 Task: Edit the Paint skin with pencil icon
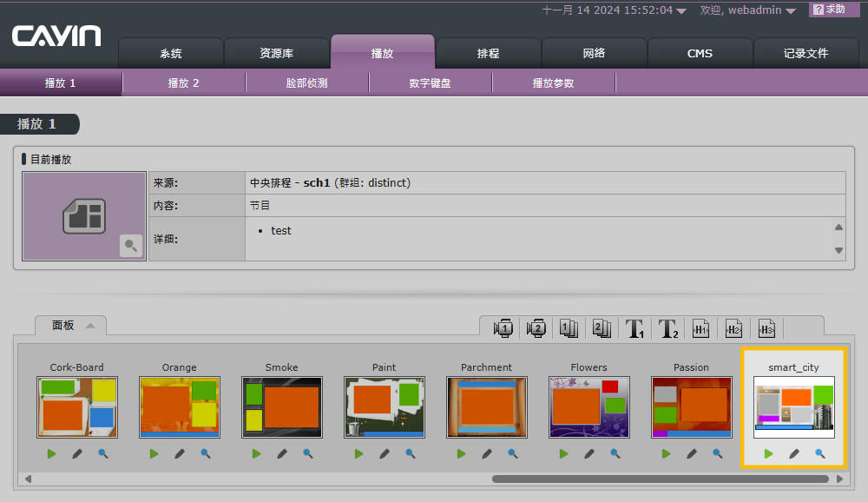(385, 453)
